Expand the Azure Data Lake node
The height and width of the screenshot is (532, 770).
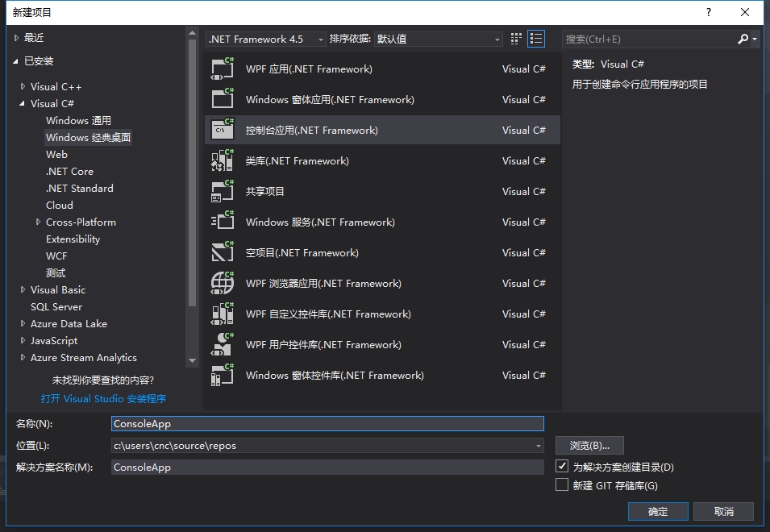(23, 323)
